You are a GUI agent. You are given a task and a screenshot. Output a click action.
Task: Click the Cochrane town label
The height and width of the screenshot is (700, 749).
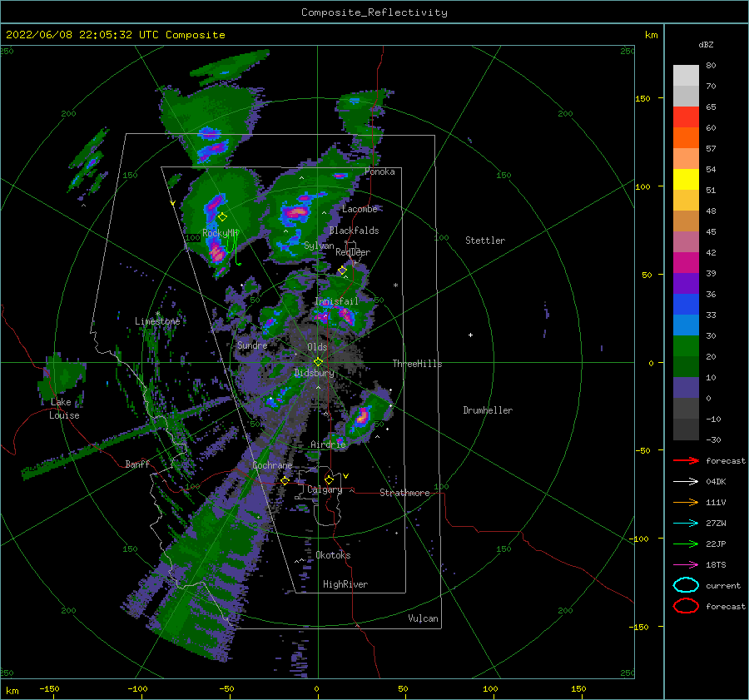[x=272, y=465]
